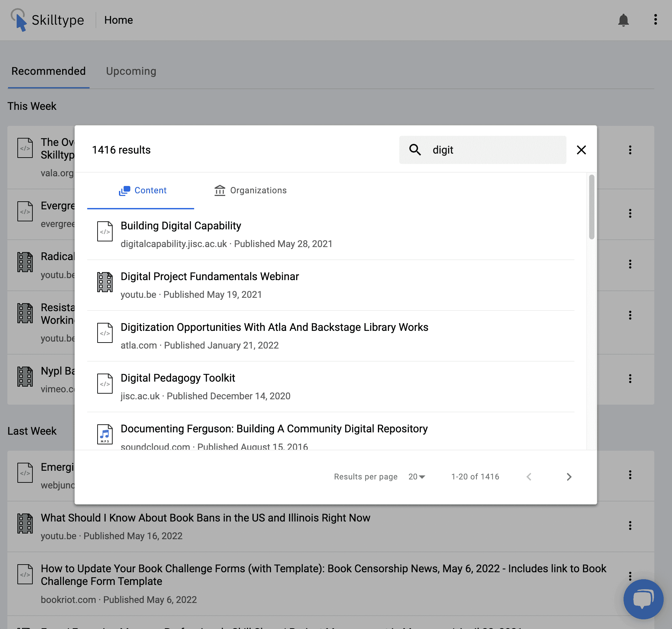This screenshot has width=672, height=629.
Task: Expand the Results per page dropdown
Action: tap(416, 477)
